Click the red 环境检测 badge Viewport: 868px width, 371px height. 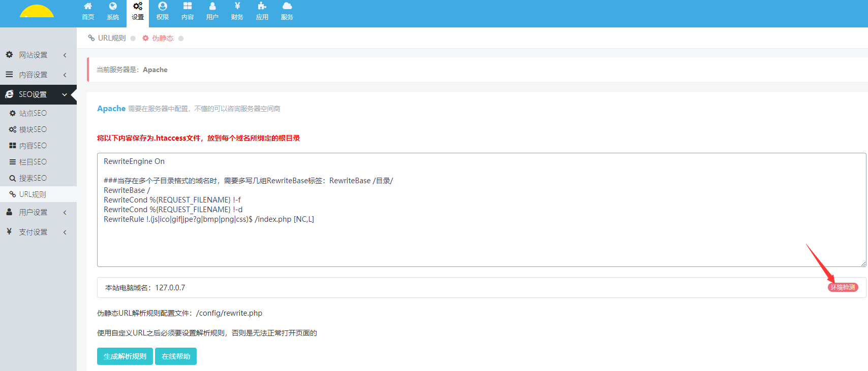coord(843,287)
